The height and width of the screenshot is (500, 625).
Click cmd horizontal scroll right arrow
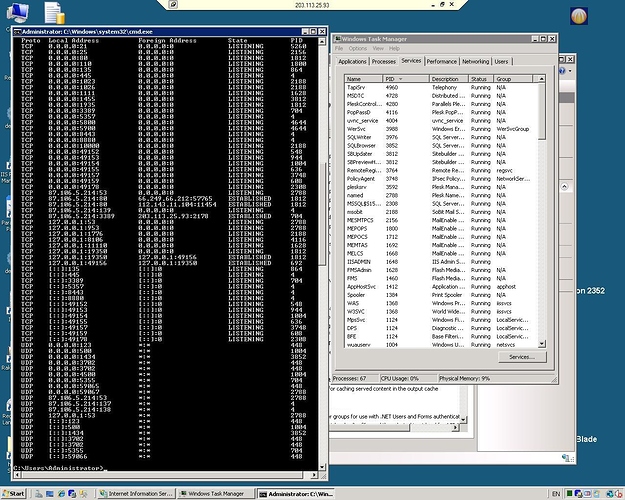(314, 475)
